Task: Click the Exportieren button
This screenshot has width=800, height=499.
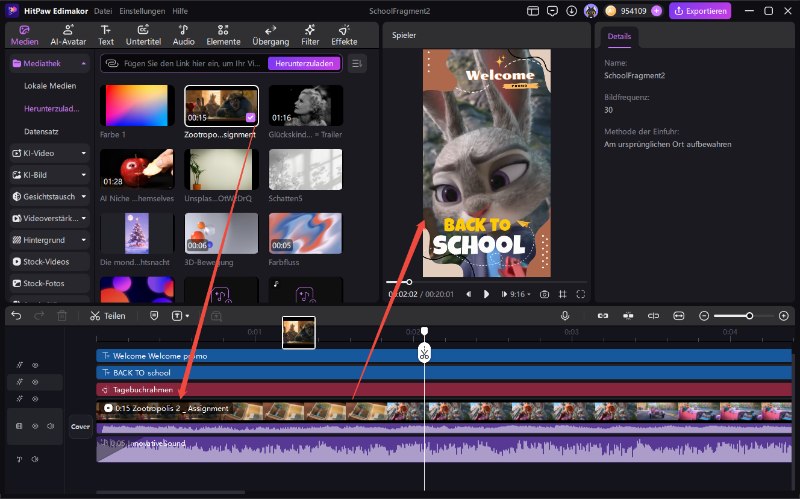Action: pos(700,11)
